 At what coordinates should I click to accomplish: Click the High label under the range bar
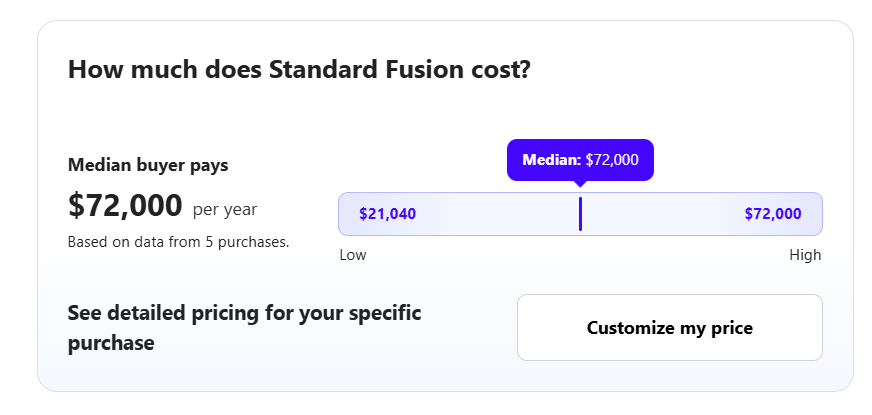click(x=805, y=255)
